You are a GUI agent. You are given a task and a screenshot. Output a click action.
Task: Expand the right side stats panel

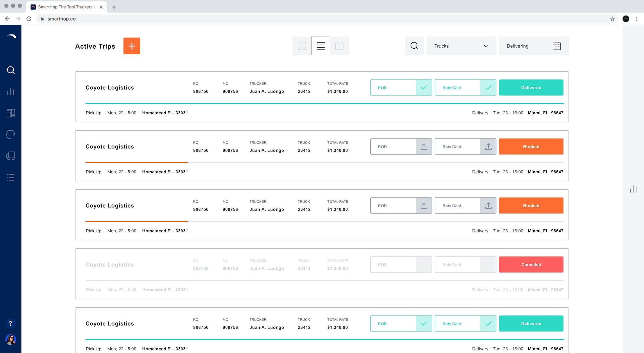pos(633,189)
